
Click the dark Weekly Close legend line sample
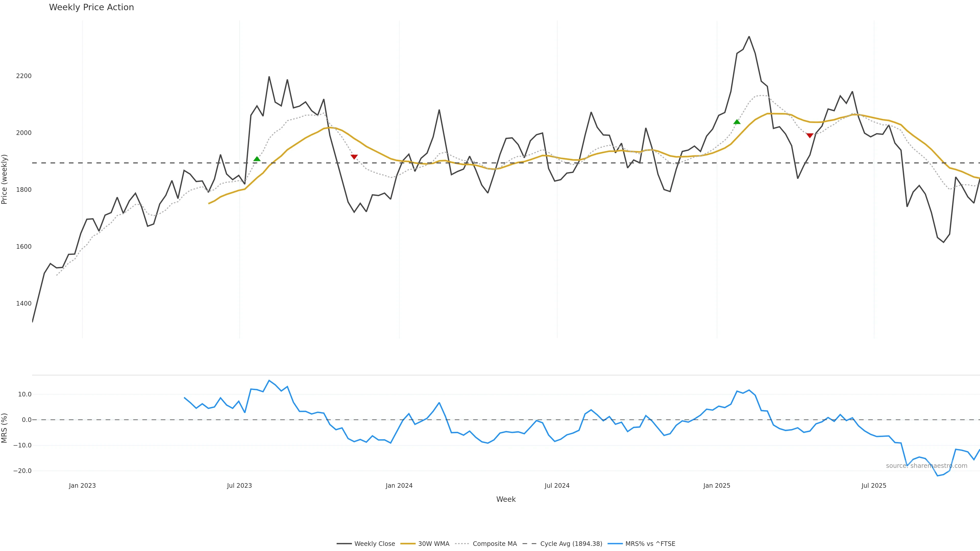(x=344, y=544)
